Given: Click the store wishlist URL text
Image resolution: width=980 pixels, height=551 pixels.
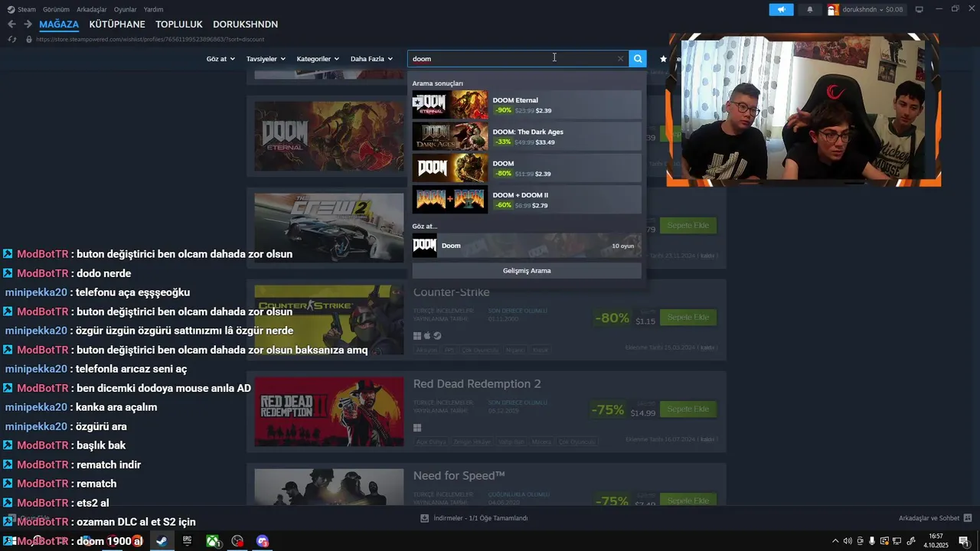Looking at the screenshot, I should [x=150, y=39].
